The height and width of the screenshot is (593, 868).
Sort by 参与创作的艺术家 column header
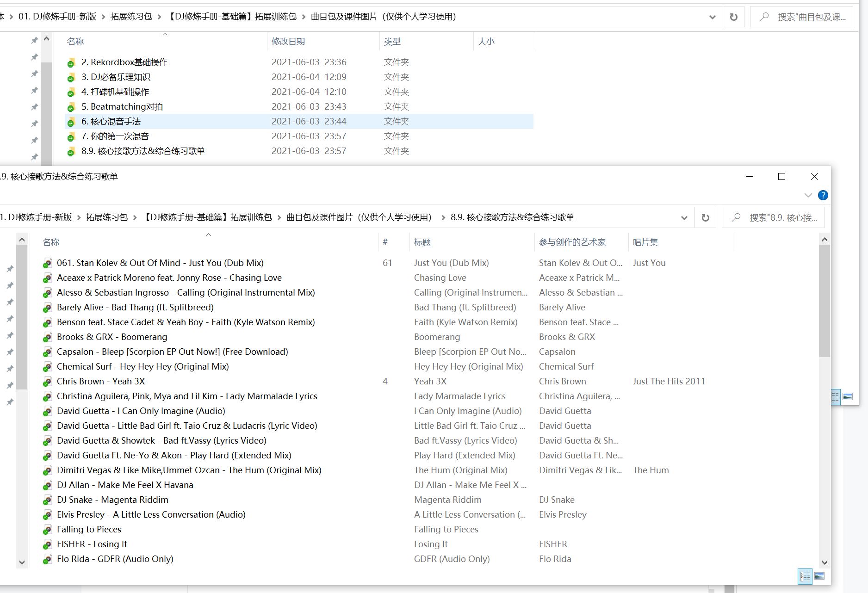(581, 242)
